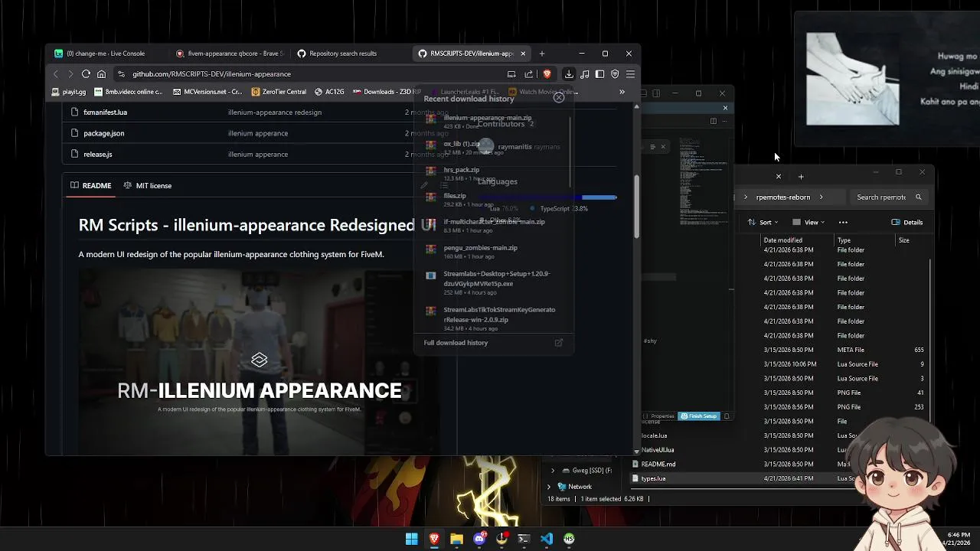Click the site settings icon before URL

tap(121, 74)
